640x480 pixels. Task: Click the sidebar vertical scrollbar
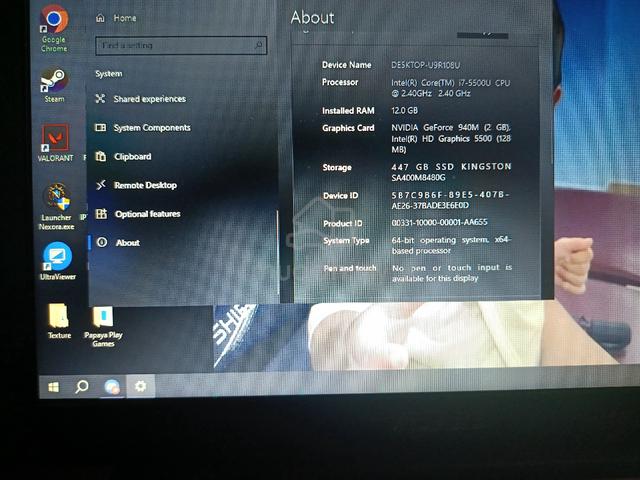[x=278, y=252]
